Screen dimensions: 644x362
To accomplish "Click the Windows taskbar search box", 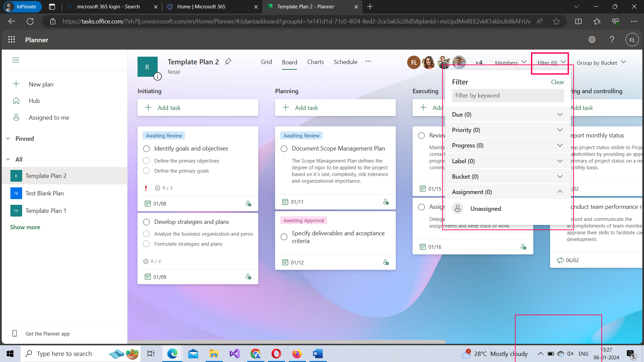I will tap(80, 354).
